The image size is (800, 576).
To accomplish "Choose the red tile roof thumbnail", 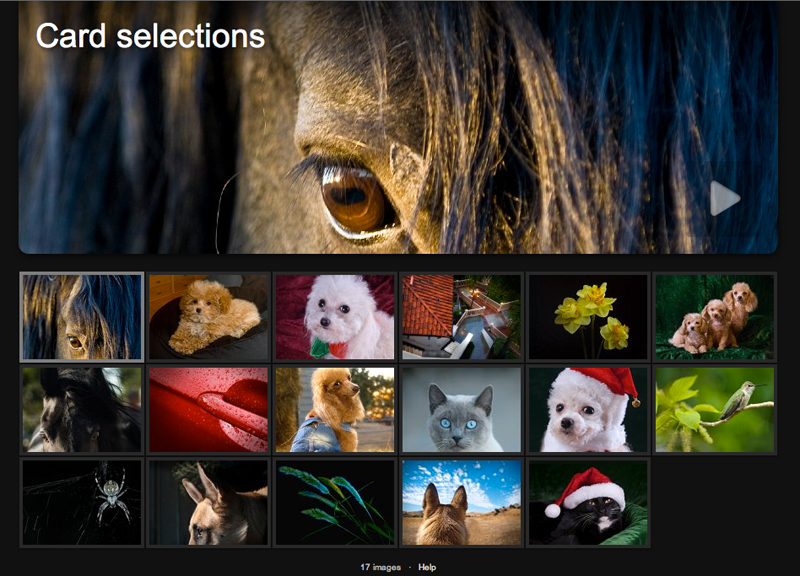I will click(x=461, y=317).
